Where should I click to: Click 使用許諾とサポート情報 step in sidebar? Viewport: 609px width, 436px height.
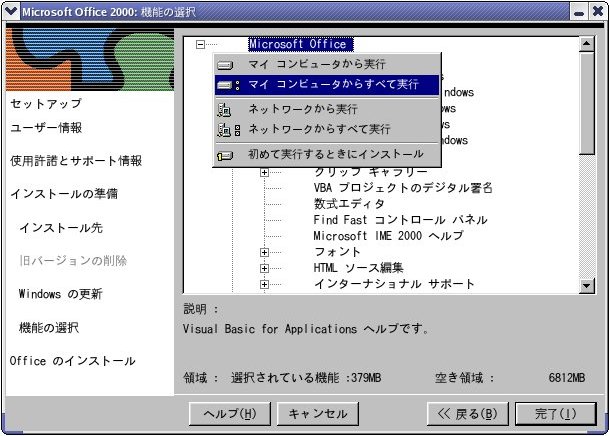pyautogui.click(x=76, y=161)
